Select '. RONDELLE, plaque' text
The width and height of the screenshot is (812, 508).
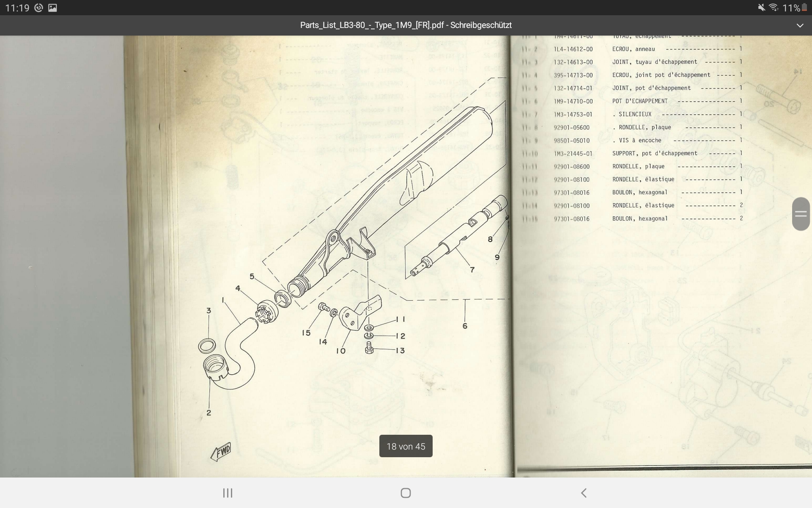(642, 127)
